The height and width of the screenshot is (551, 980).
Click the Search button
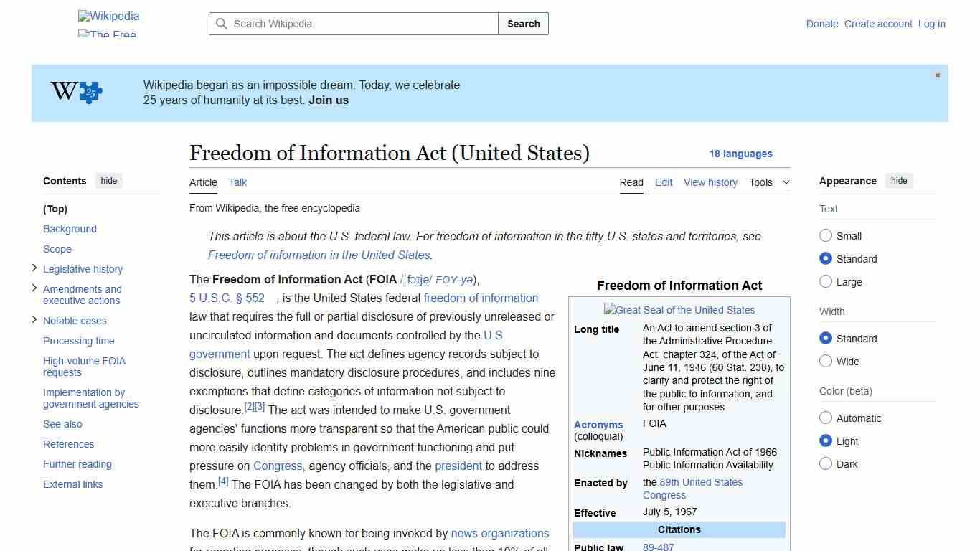[x=523, y=24]
